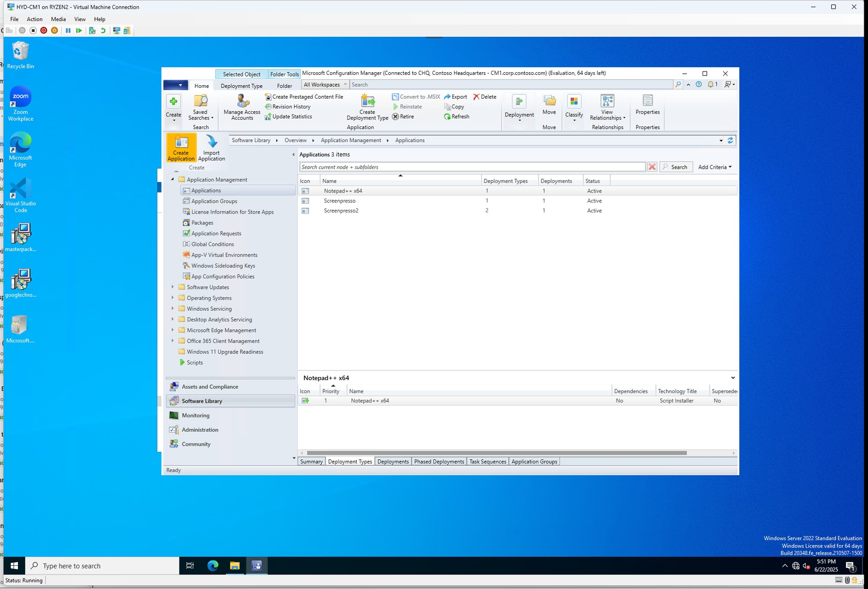Expand the Operating Systems folder
The width and height of the screenshot is (868, 589).
174,298
